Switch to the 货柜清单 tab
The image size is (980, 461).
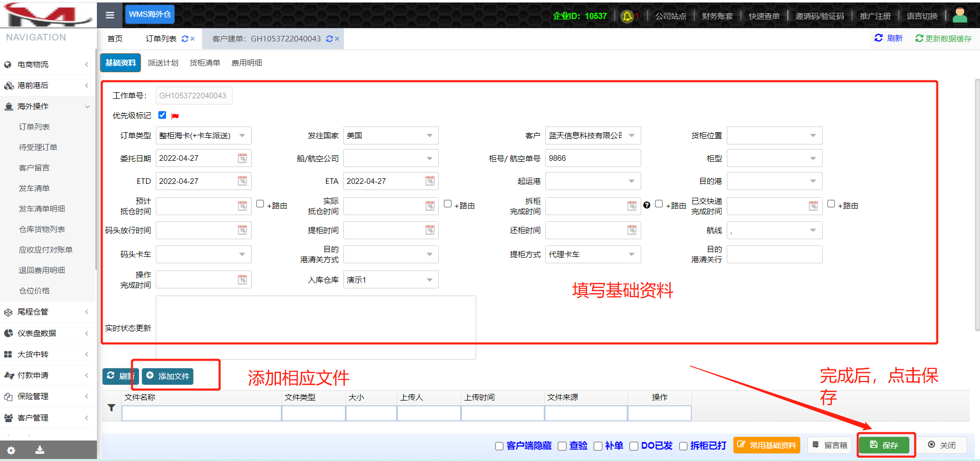click(x=205, y=63)
